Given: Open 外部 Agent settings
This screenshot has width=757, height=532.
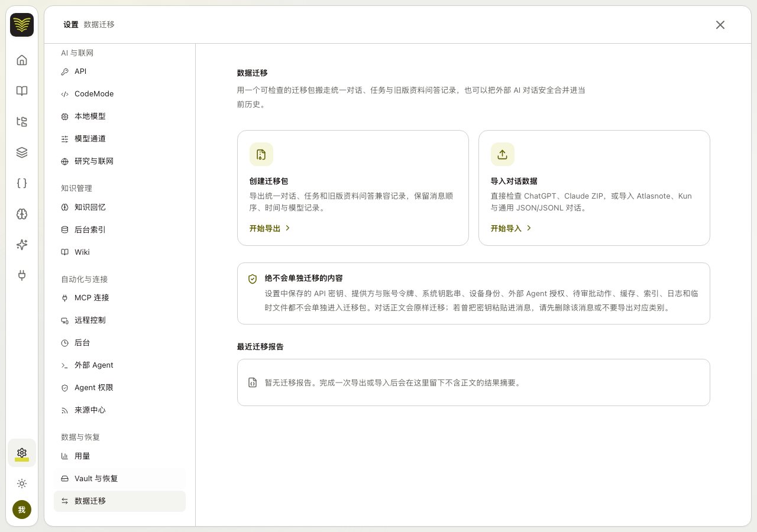Looking at the screenshot, I should (x=119, y=365).
